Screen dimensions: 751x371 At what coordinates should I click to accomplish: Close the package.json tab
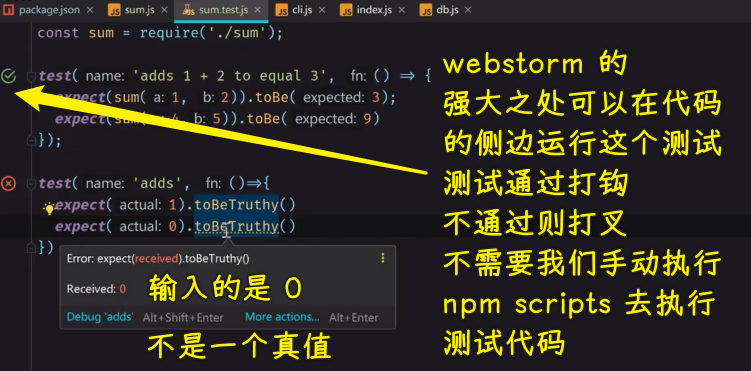[89, 10]
